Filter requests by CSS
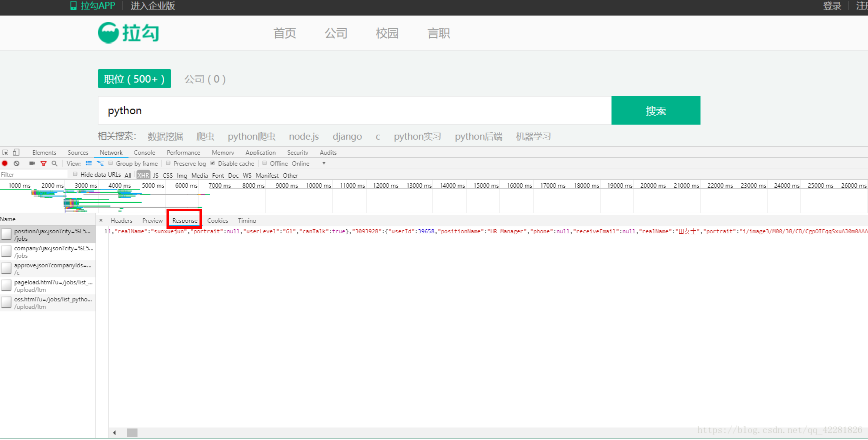The image size is (868, 440). [x=167, y=176]
